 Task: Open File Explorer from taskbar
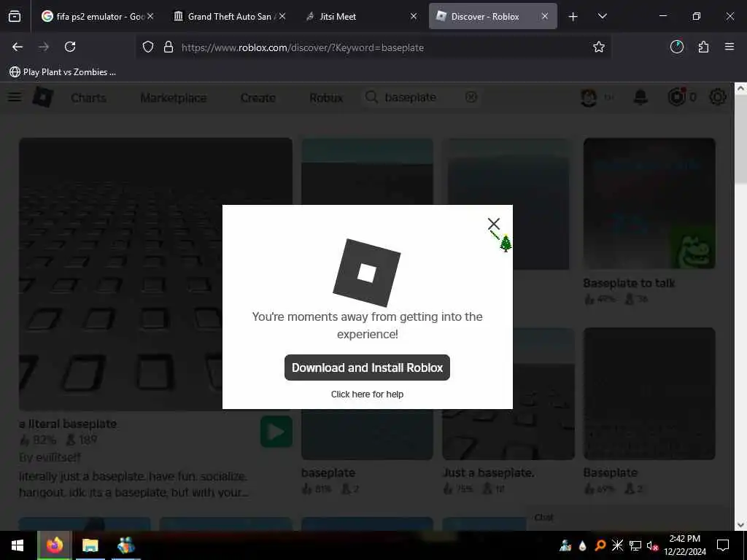(x=90, y=545)
